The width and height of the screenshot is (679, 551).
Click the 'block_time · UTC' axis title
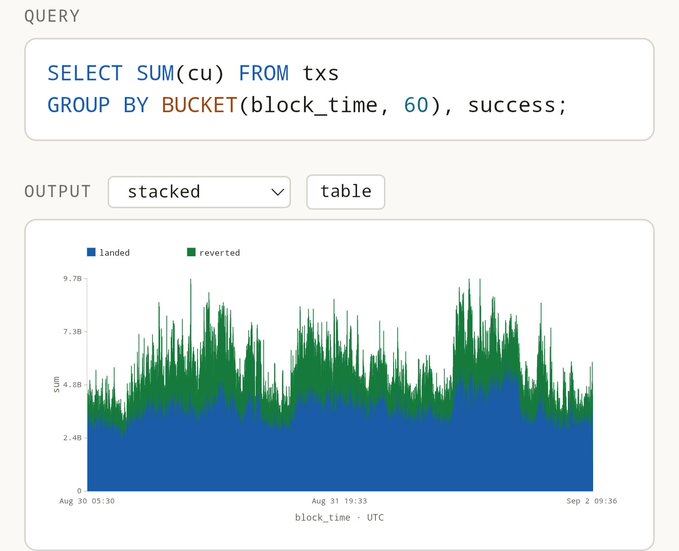[339, 518]
